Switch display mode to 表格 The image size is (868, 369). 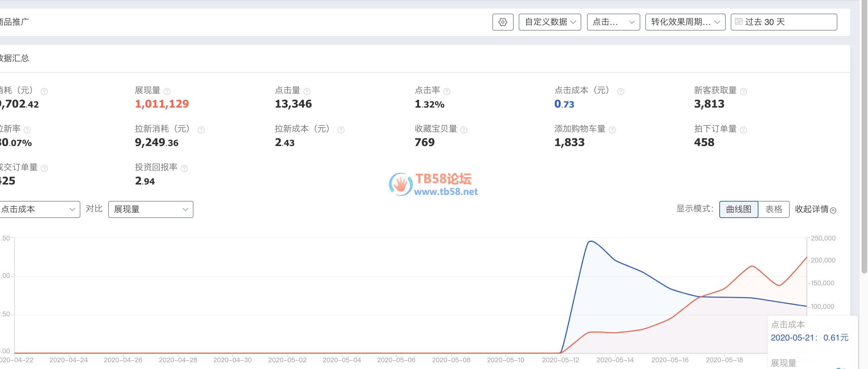coord(774,209)
